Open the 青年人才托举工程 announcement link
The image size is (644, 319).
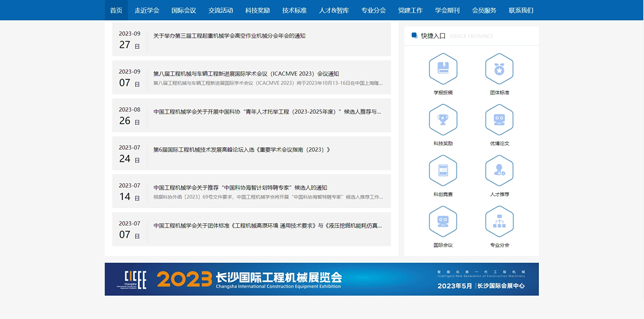click(267, 112)
